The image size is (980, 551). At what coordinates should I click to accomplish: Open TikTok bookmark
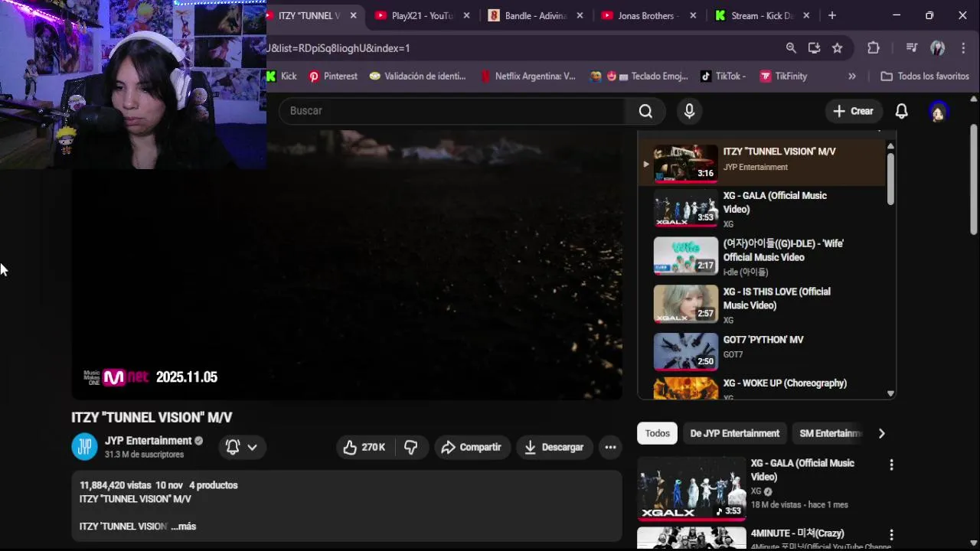(x=723, y=76)
